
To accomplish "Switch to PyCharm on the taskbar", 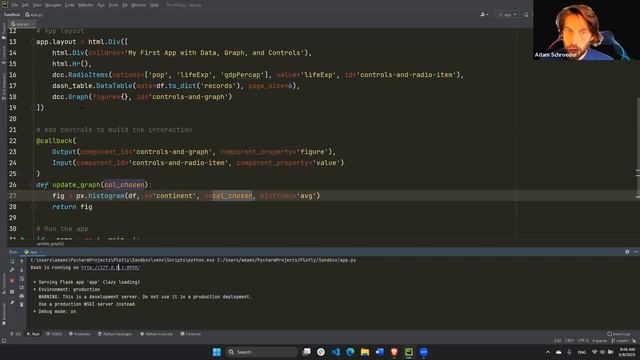I will point(409,352).
